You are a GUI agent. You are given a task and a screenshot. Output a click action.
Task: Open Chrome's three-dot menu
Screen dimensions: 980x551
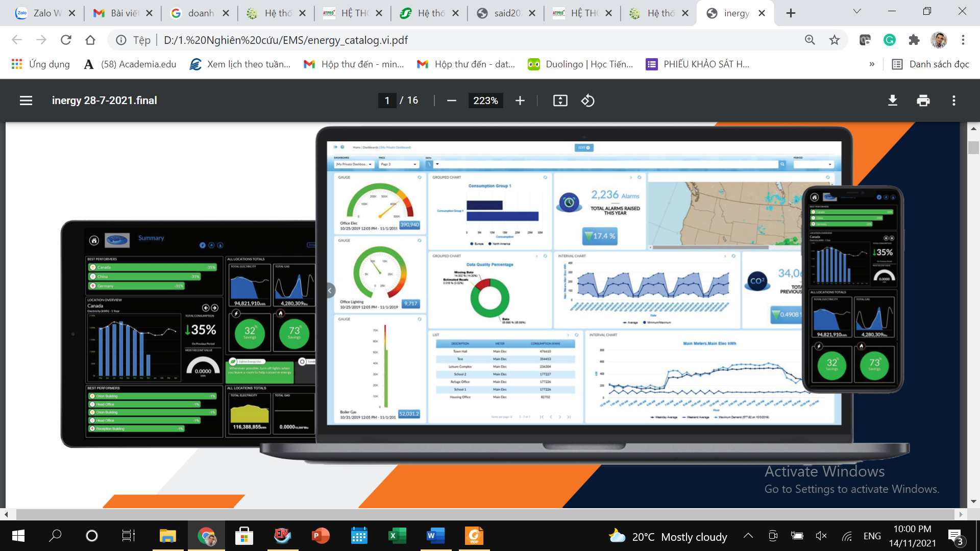click(963, 39)
